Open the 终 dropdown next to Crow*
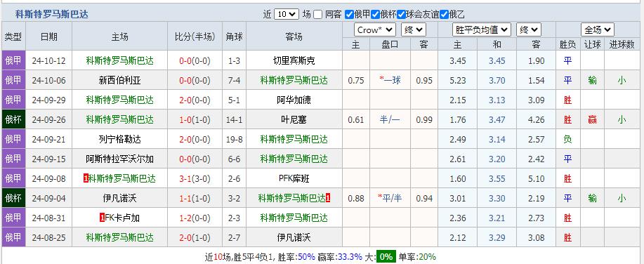 click(413, 30)
